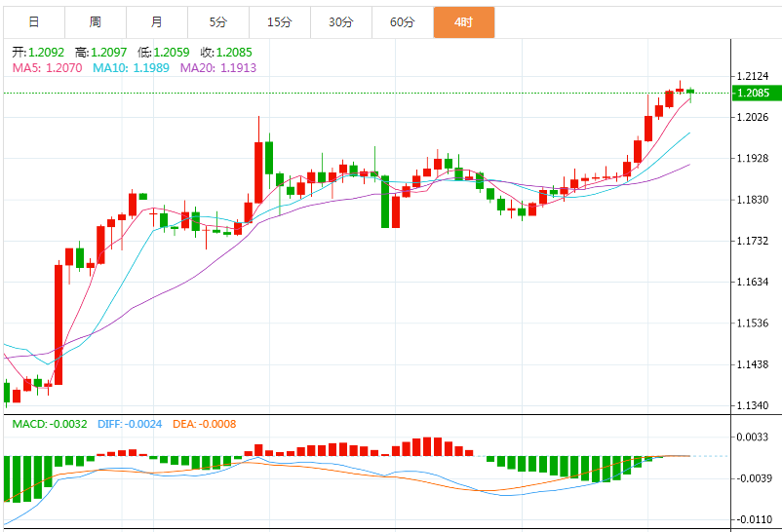Screen dimensions: 782x532
Task: Select the active 4时 timeframe tab
Action: tap(464, 22)
